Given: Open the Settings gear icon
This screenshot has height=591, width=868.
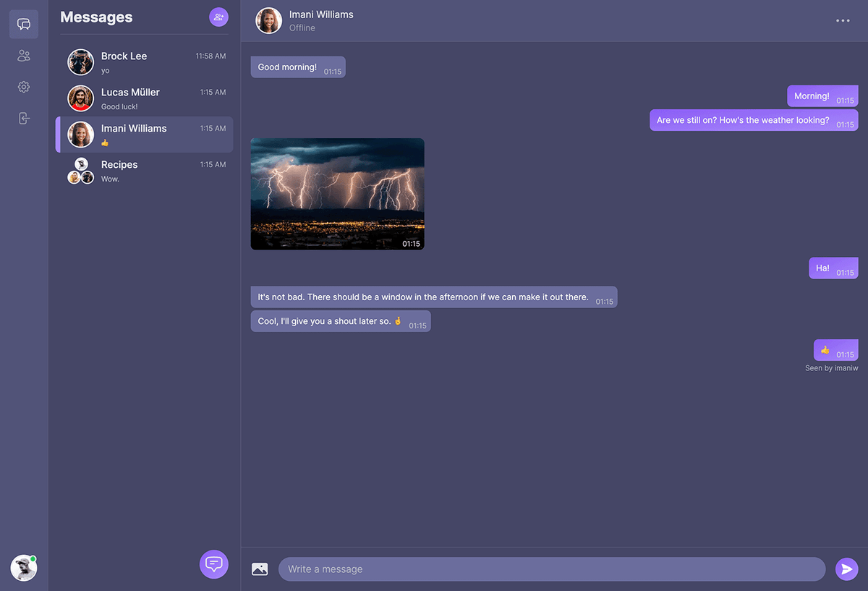Looking at the screenshot, I should [x=23, y=86].
